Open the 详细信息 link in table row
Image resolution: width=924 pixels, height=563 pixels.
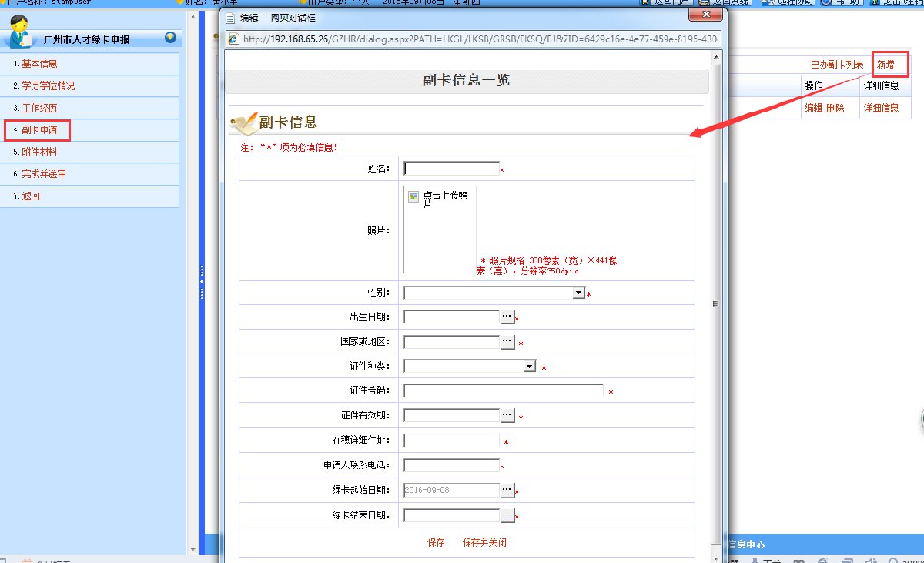[881, 108]
